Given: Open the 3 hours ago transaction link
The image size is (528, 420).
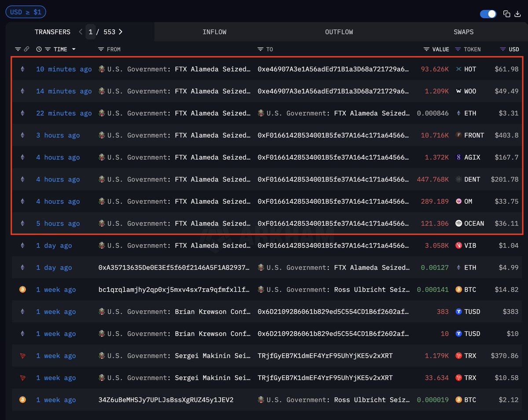Looking at the screenshot, I should point(58,135).
